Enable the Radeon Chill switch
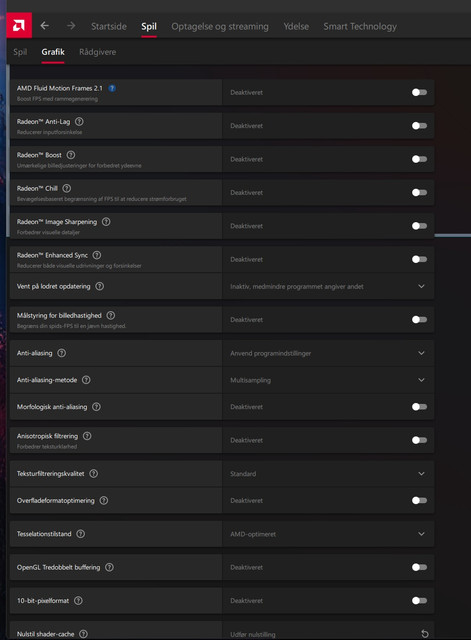Viewport: 471px width, 640px height. [419, 192]
